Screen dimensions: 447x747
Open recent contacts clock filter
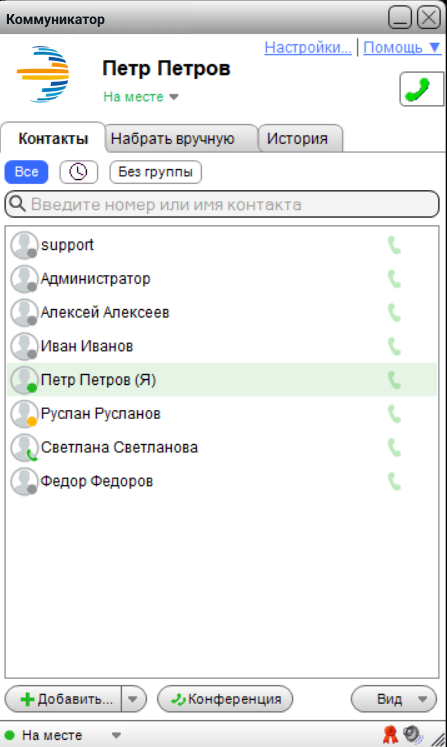tap(79, 172)
